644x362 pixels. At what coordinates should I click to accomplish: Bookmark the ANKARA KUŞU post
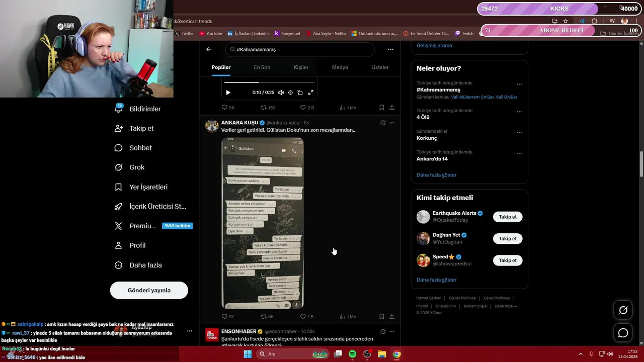pyautogui.click(x=382, y=317)
